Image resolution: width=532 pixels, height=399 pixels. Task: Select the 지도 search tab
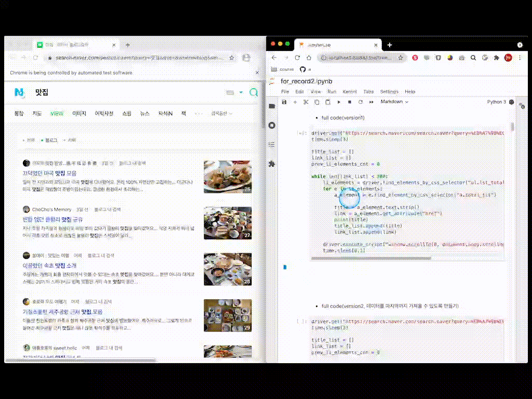[37, 113]
